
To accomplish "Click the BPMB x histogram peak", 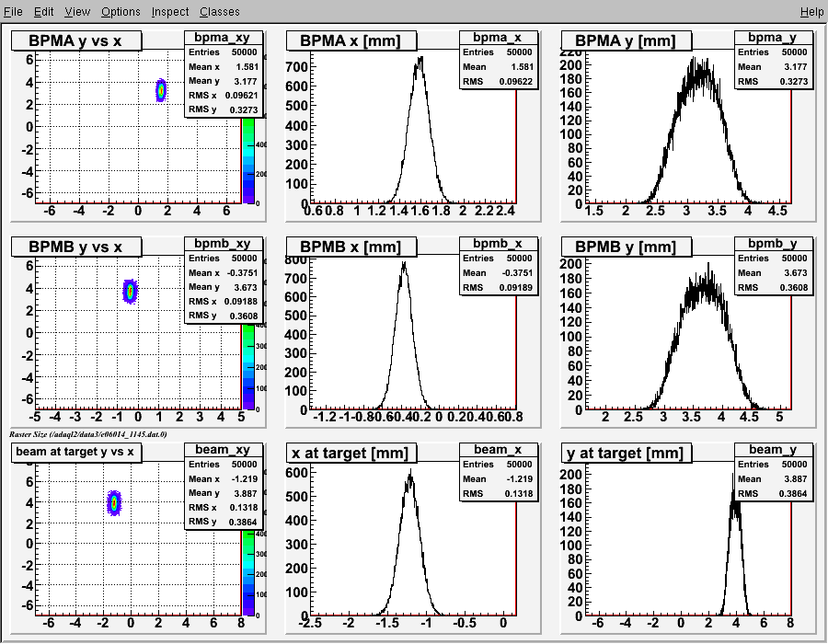I will [404, 267].
